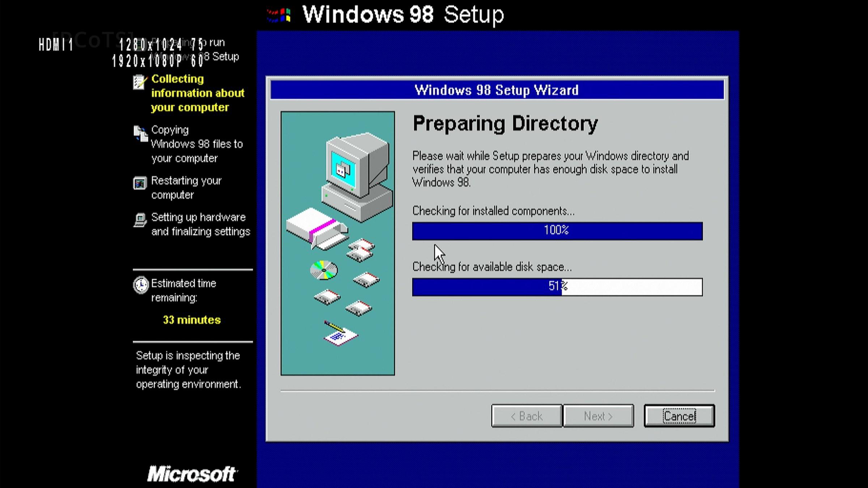
Task: Click 'Checking for installed components...' label
Action: pyautogui.click(x=493, y=211)
